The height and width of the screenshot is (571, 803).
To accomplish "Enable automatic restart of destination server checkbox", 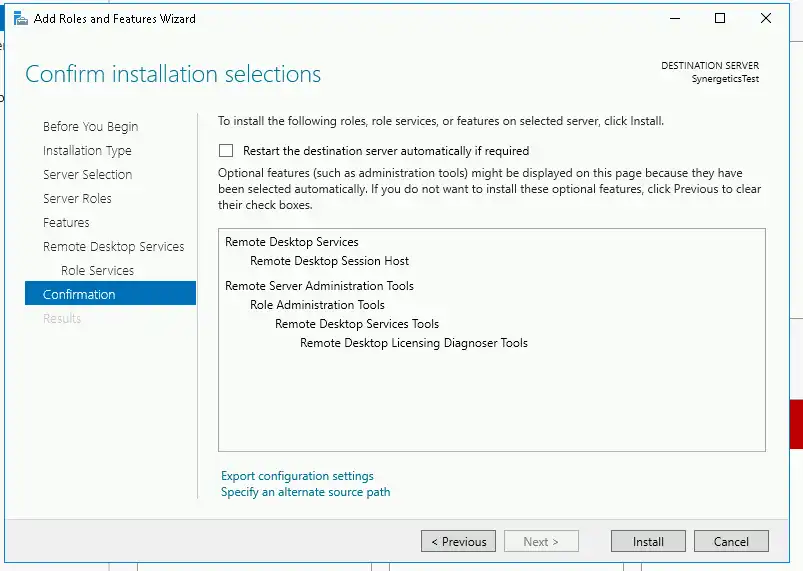I will (x=226, y=151).
